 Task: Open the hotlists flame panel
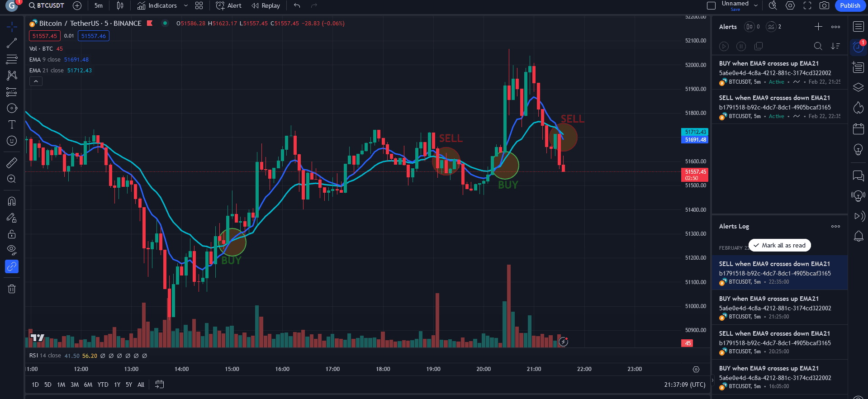859,108
